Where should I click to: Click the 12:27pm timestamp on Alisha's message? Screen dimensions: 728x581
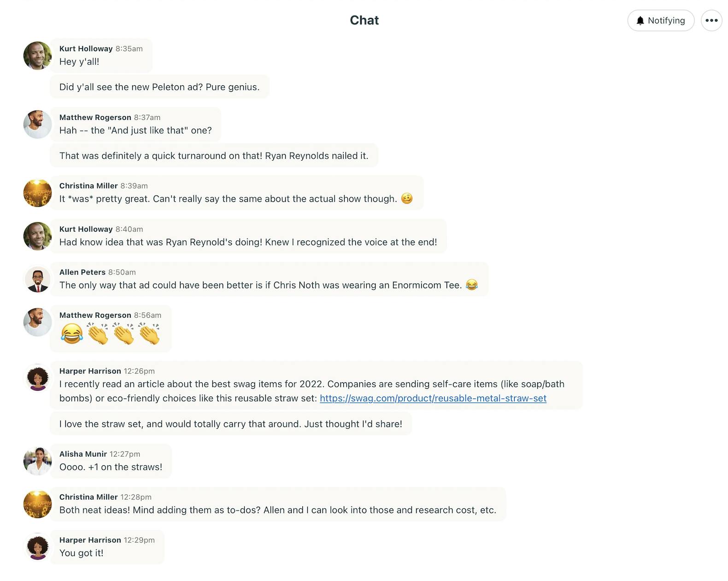(125, 454)
